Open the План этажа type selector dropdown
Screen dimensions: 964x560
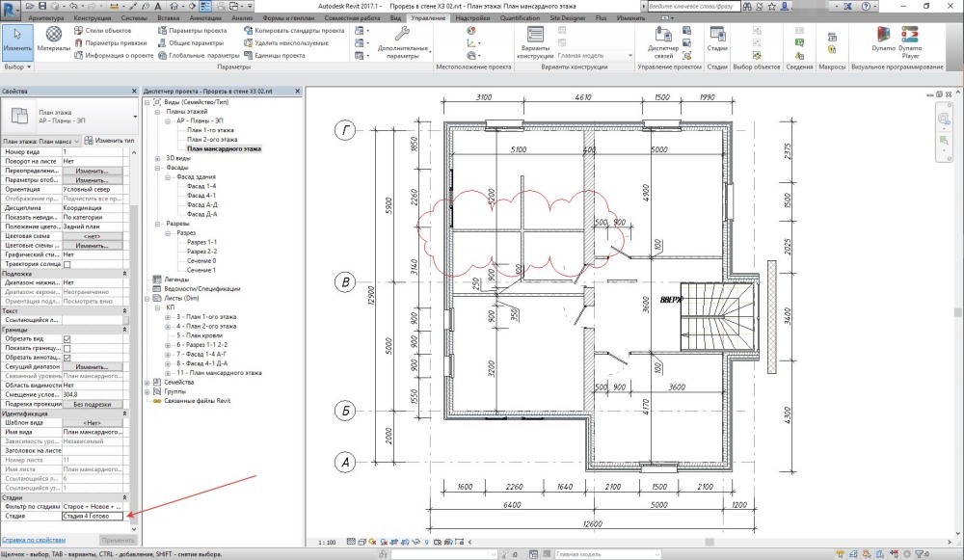[x=70, y=117]
